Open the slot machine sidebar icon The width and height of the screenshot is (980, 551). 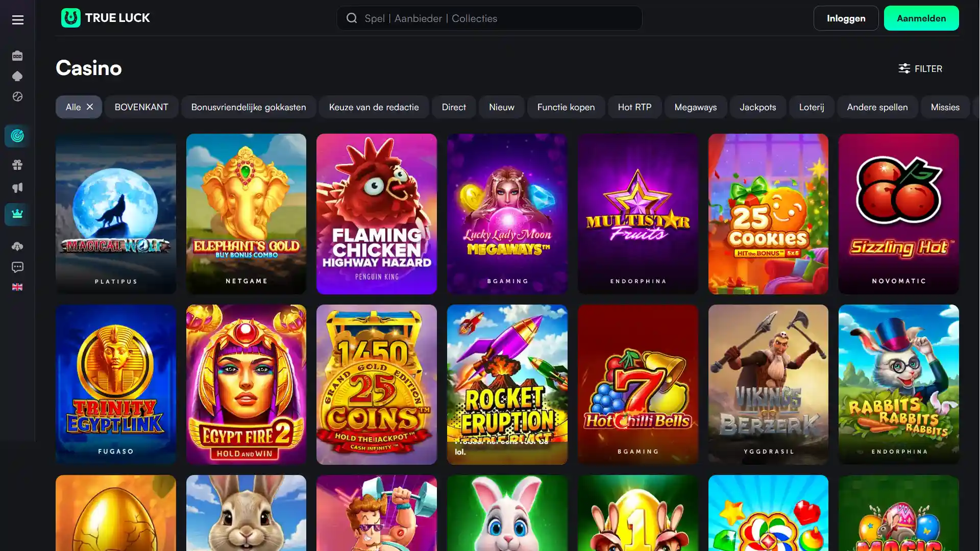point(17,56)
